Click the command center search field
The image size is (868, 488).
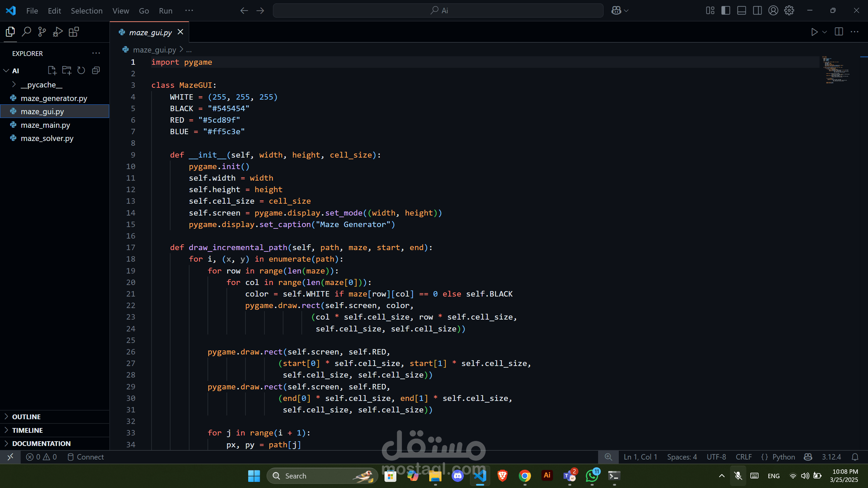438,11
